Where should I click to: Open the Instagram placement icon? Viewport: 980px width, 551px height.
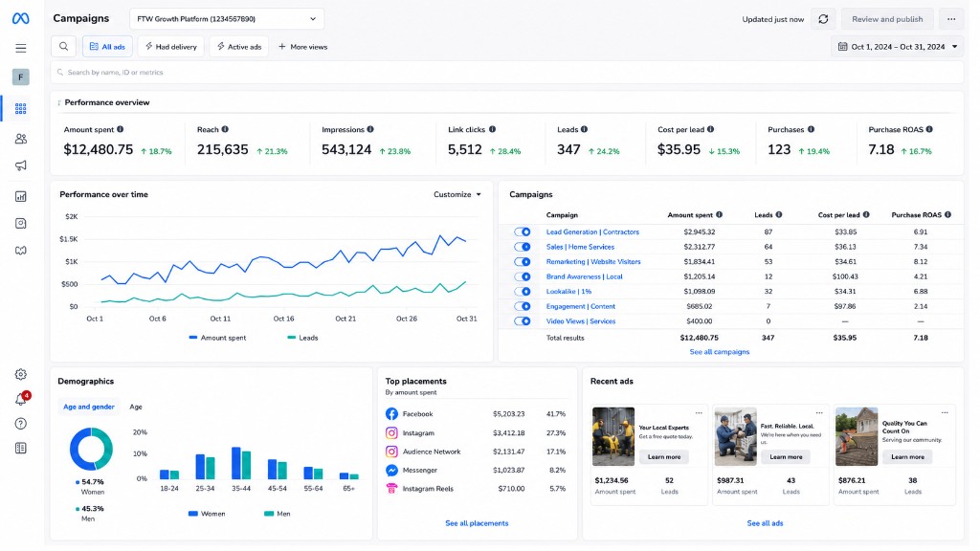[x=391, y=433]
